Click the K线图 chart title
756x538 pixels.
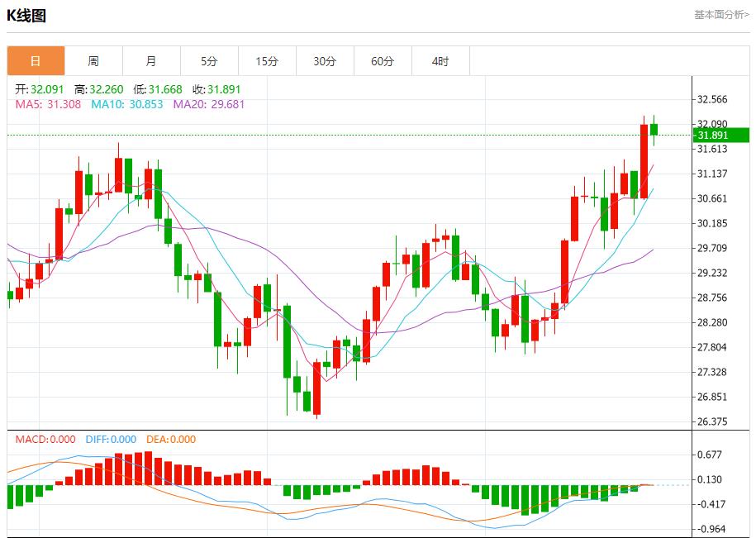[x=26, y=16]
